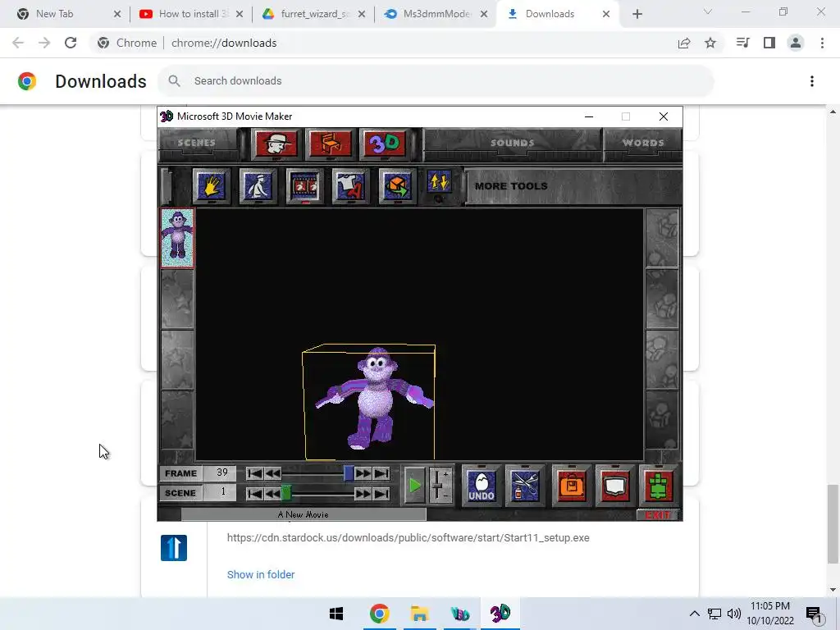Click the scene number 1 field
The width and height of the screenshot is (840, 630).
(x=221, y=493)
